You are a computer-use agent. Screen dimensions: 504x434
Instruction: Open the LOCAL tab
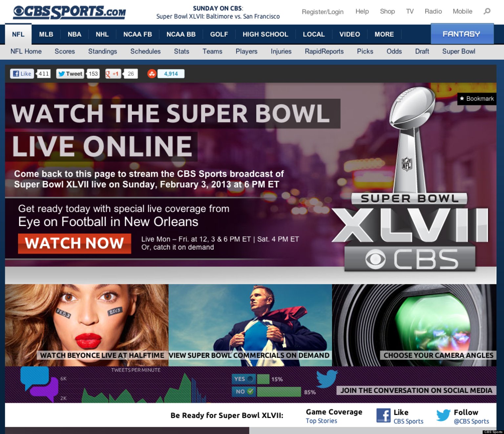[314, 34]
